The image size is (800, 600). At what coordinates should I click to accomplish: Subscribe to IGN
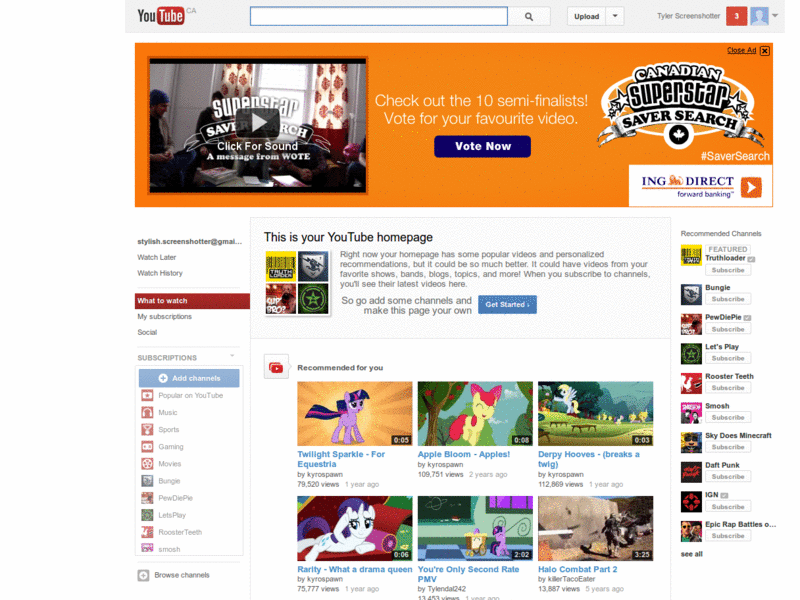[x=728, y=507]
